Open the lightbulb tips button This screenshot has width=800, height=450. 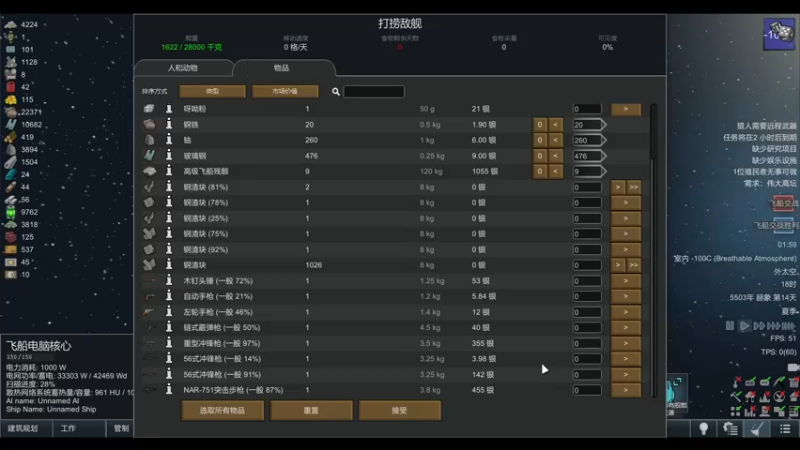tap(704, 429)
